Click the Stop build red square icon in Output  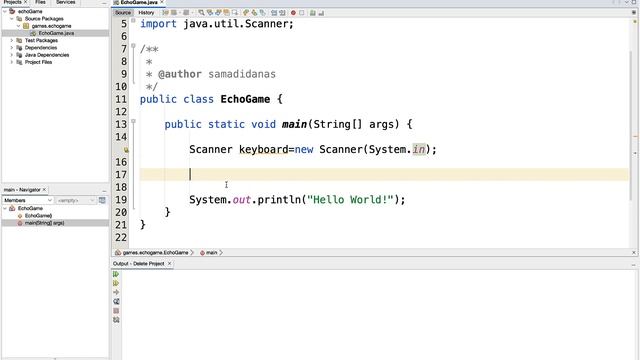pyautogui.click(x=116, y=311)
